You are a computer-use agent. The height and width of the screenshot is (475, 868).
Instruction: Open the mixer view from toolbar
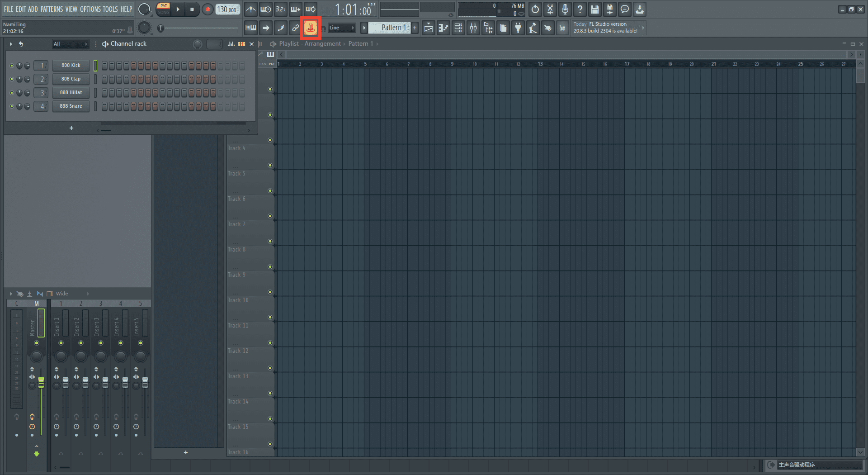(x=473, y=28)
